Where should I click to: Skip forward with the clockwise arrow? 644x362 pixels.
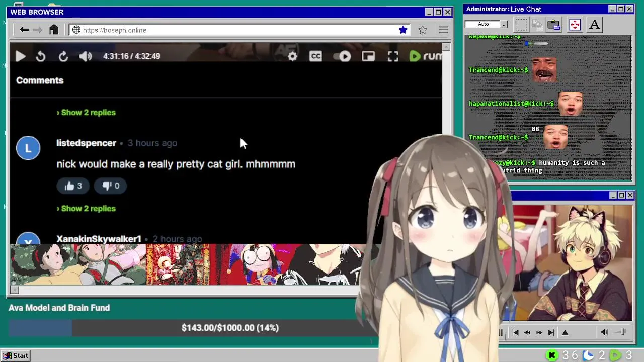click(63, 56)
